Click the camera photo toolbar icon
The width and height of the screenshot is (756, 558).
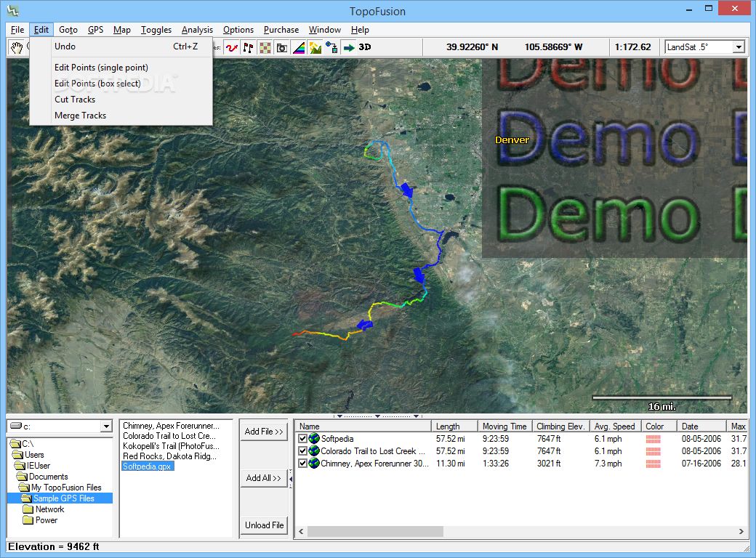pos(281,47)
